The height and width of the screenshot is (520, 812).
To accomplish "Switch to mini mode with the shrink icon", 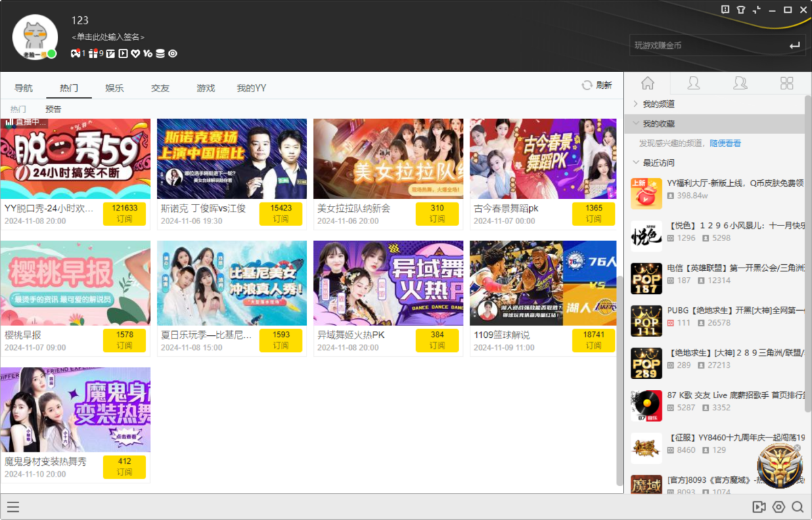I will coord(757,9).
